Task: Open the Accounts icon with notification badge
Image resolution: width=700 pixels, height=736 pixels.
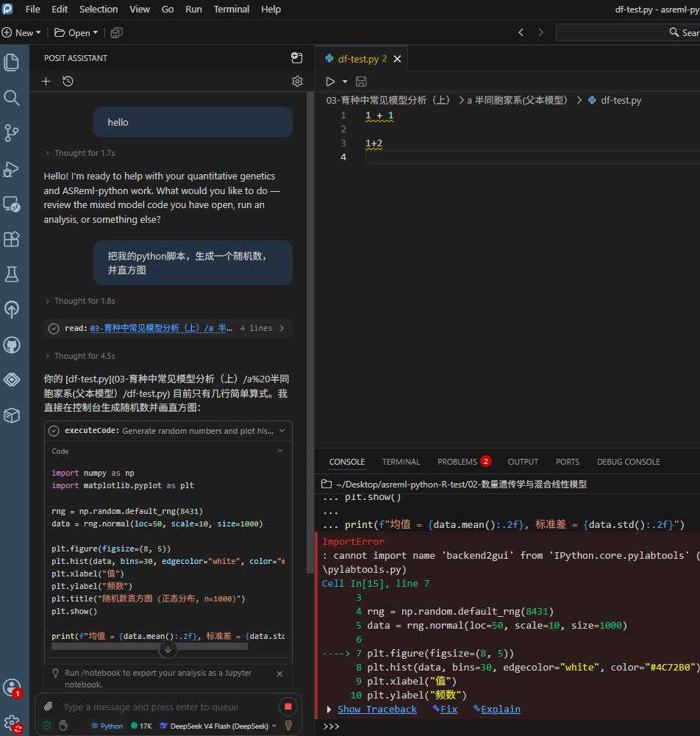Action: click(x=12, y=688)
